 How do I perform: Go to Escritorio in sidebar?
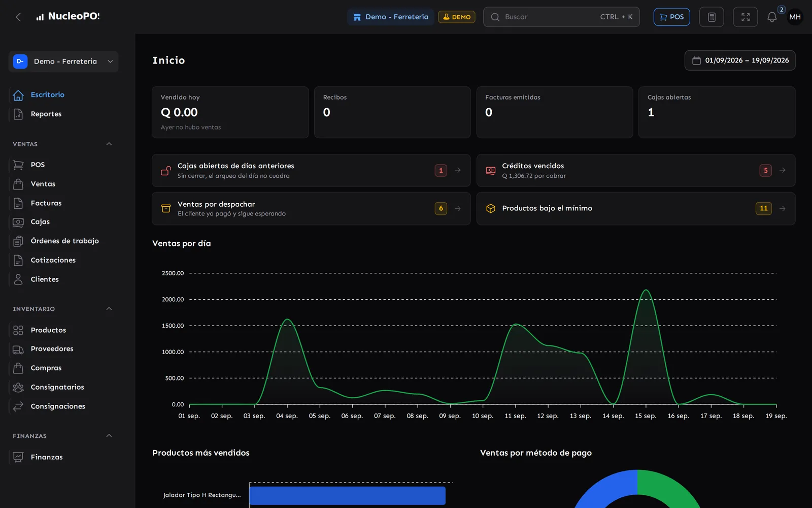pyautogui.click(x=48, y=95)
